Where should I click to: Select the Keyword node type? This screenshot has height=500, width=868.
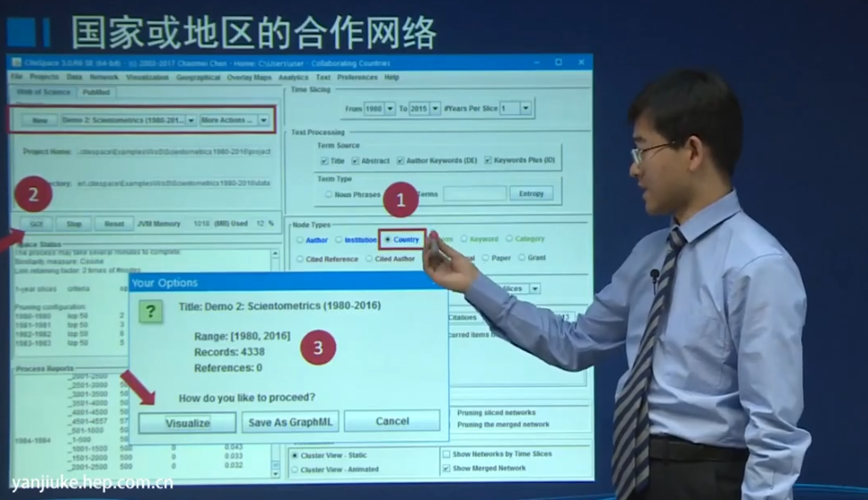coord(464,239)
